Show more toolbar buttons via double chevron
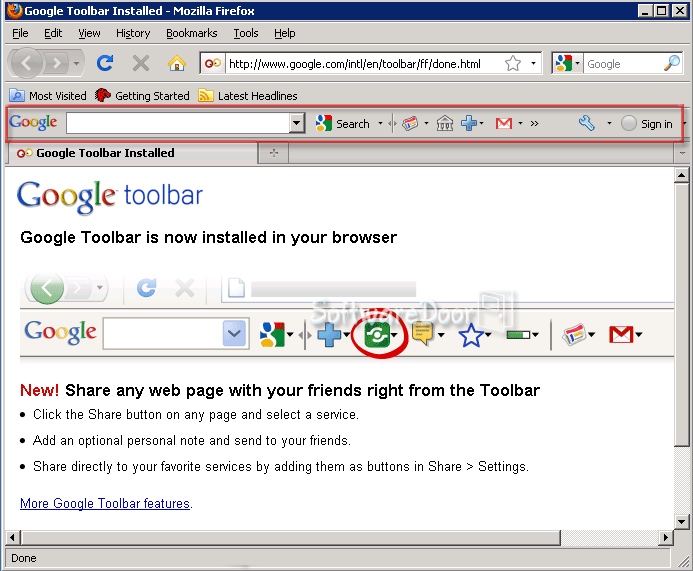The height and width of the screenshot is (571, 693). [x=535, y=123]
